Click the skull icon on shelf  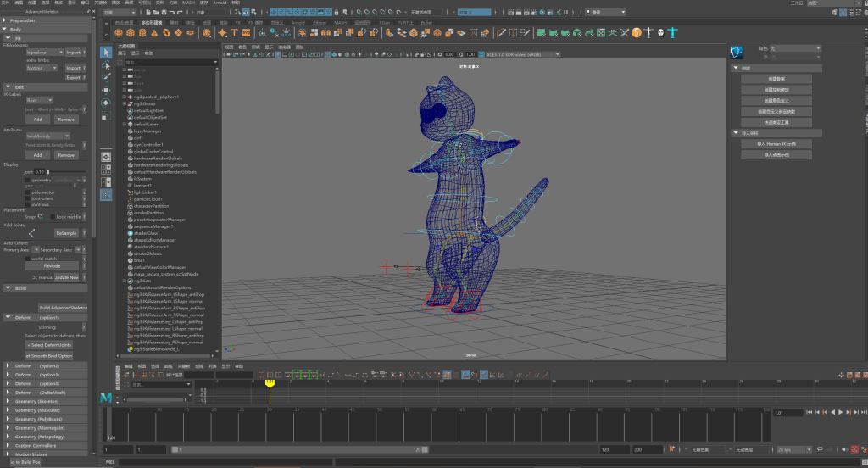coord(659,32)
